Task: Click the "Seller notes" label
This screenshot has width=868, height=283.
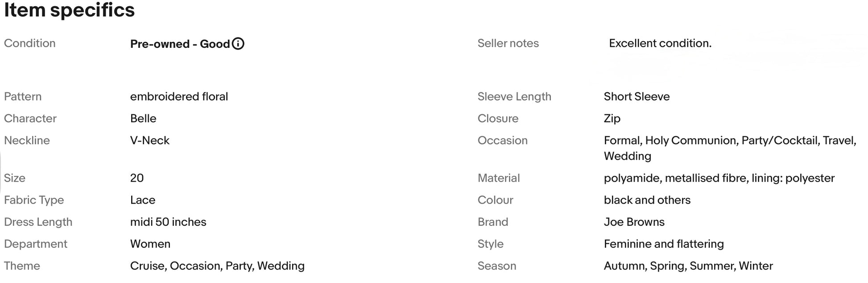Action: click(x=508, y=43)
